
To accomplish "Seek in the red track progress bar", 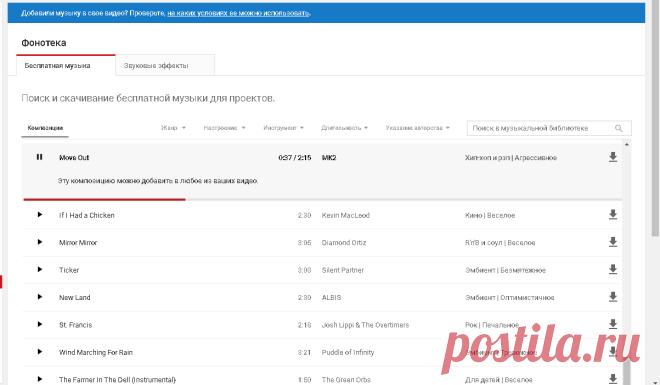I will point(322,199).
